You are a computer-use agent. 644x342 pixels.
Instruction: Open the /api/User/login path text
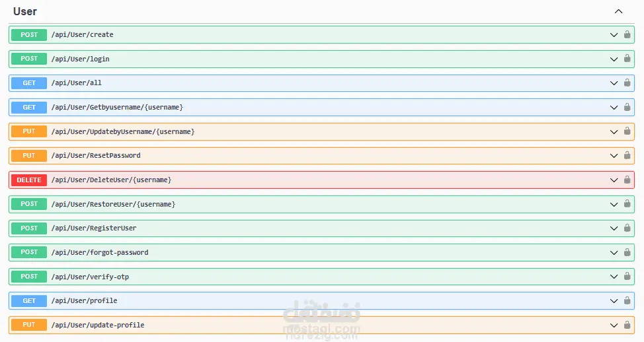click(80, 59)
